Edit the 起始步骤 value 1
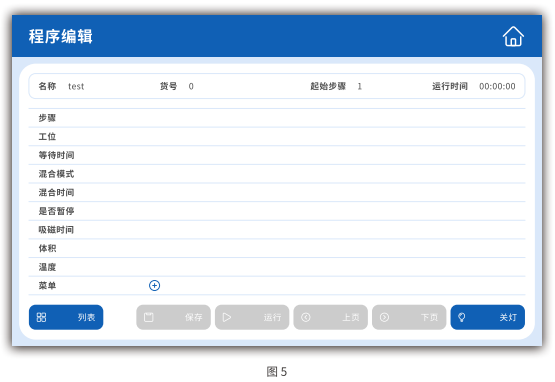This screenshot has width=555, height=382. click(x=360, y=86)
